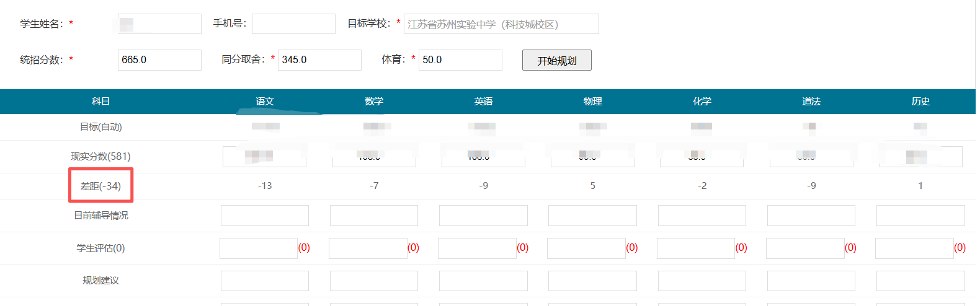Viewport: 980px width, 306px height.
Task: Click the 化学 学生评估 input
Action: [x=696, y=248]
